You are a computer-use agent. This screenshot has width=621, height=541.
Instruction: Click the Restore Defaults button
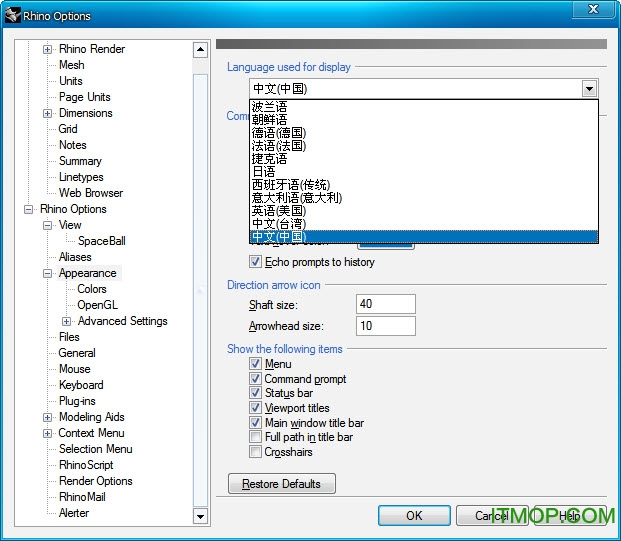point(281,484)
